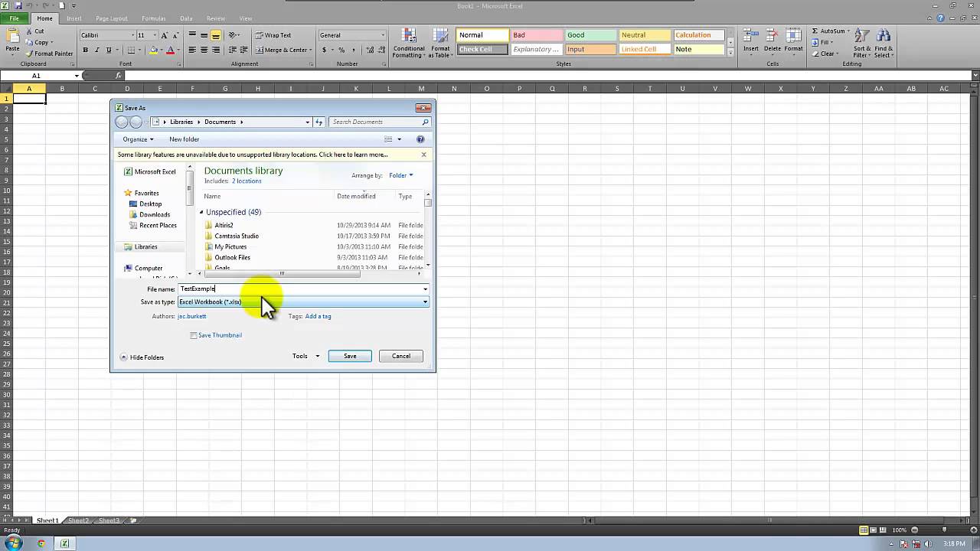Switch to the Page Layout tab

pos(112,18)
